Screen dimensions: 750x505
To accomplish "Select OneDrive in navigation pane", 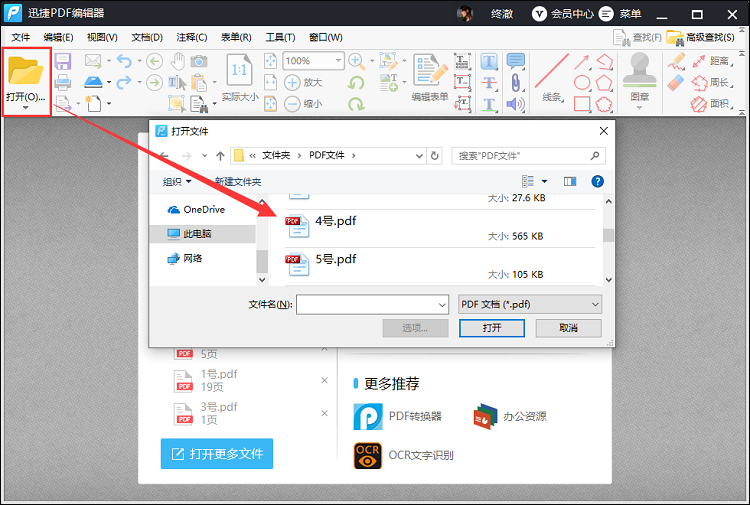I will (196, 209).
